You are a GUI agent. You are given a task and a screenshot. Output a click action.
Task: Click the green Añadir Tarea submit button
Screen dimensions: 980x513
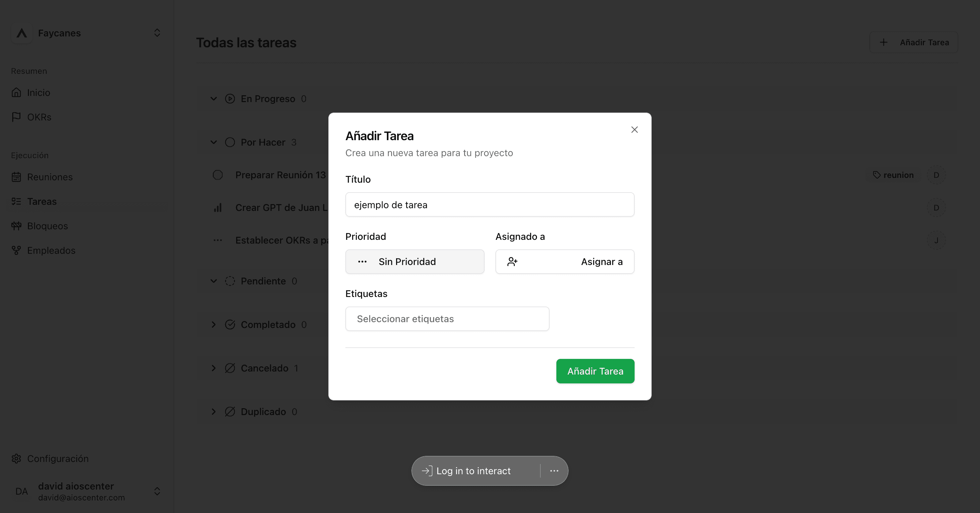[595, 371]
